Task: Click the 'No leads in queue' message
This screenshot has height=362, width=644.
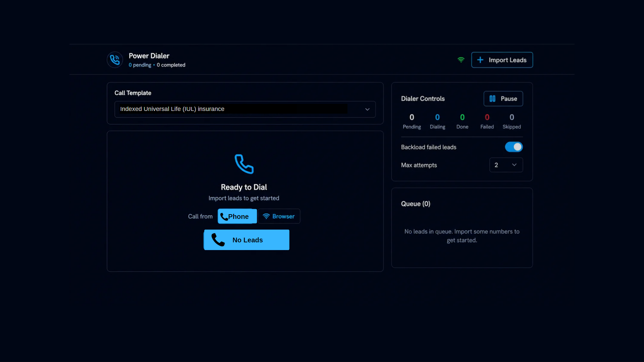Action: 462,236
